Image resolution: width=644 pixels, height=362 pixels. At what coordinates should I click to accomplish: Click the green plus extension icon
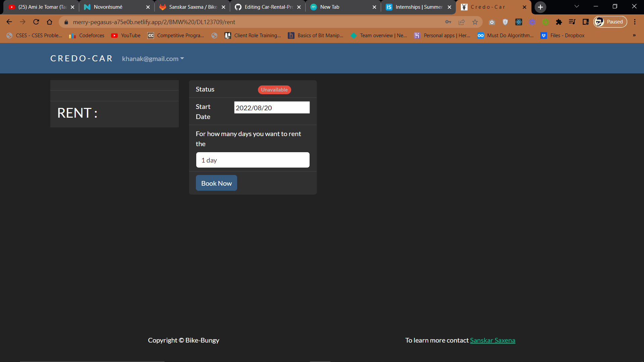[x=546, y=22]
